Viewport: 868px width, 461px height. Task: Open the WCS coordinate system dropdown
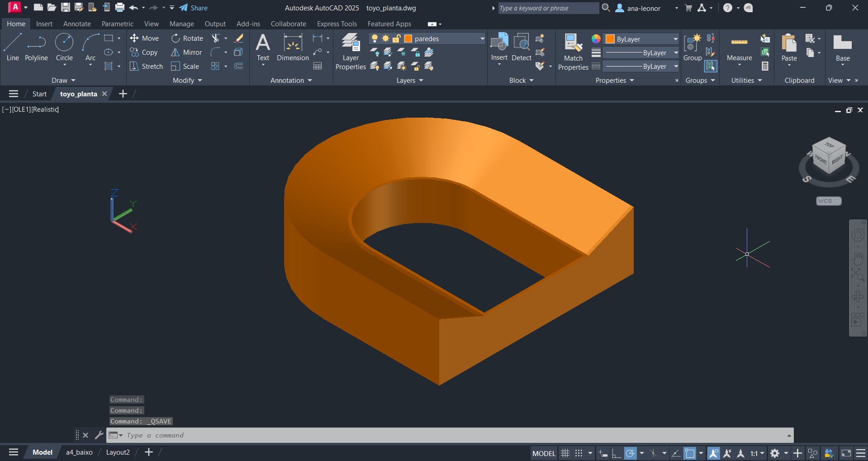(x=829, y=201)
